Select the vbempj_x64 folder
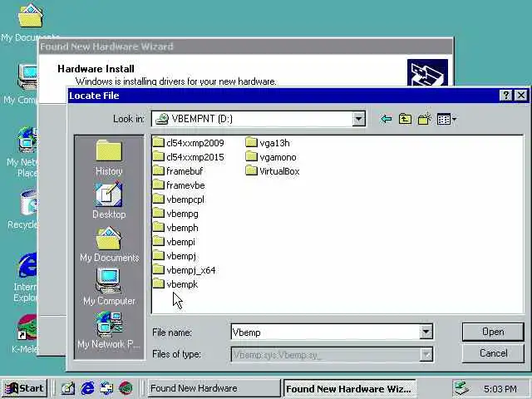532x399 pixels. [x=185, y=270]
